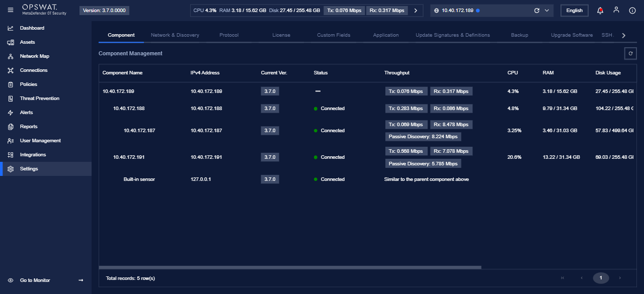This screenshot has width=644, height=294.
Task: Select page 1 pagination button
Action: [x=601, y=278]
